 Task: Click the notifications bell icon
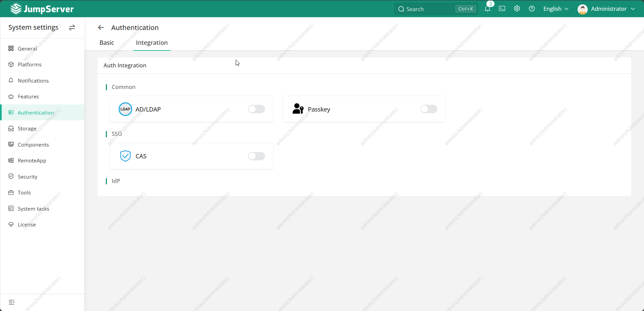[487, 9]
